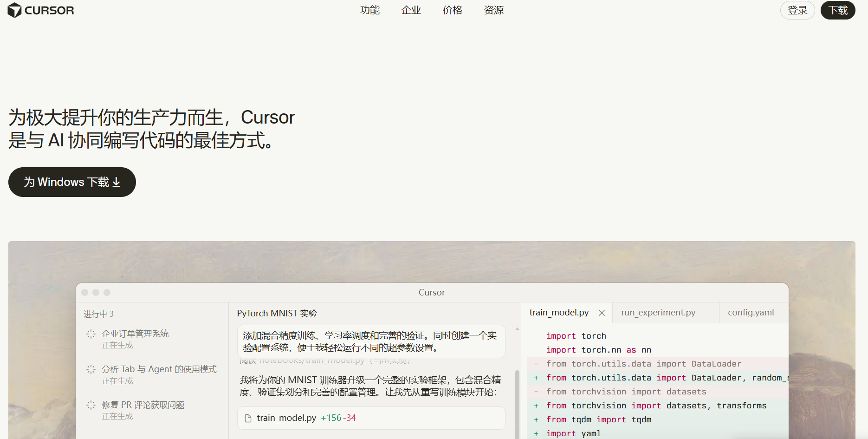The image size is (868, 439).
Task: Click the -34 deletions count
Action: [x=350, y=418]
